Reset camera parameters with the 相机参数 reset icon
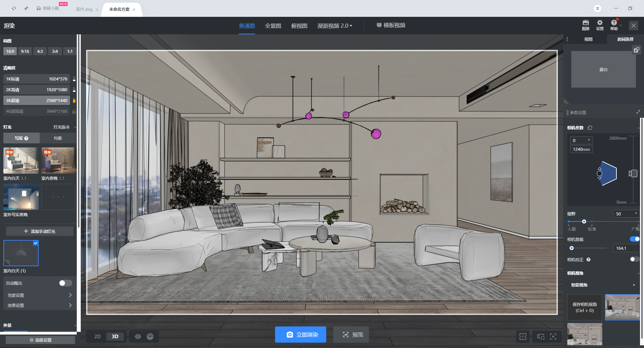 coord(590,128)
